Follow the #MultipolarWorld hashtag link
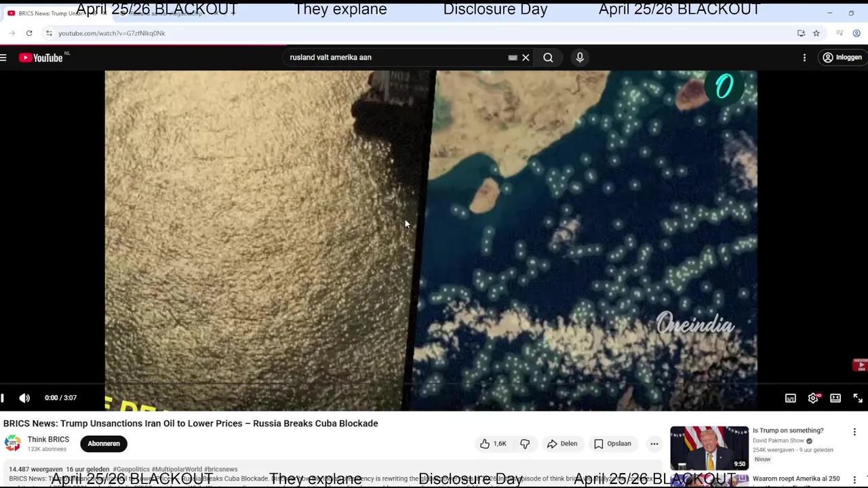Image resolution: width=868 pixels, height=488 pixels. tap(177, 469)
